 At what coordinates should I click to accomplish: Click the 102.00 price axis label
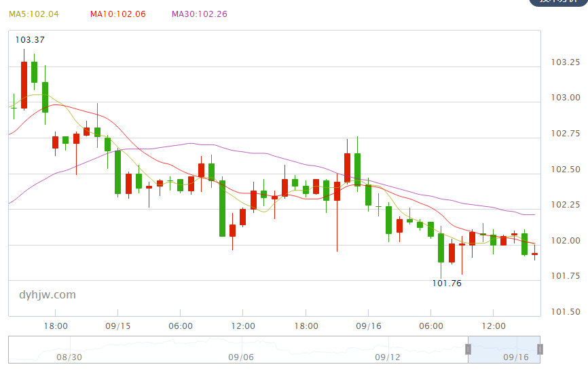(564, 241)
